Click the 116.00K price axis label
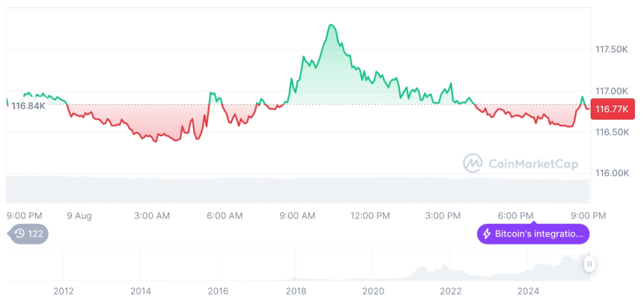 point(611,173)
